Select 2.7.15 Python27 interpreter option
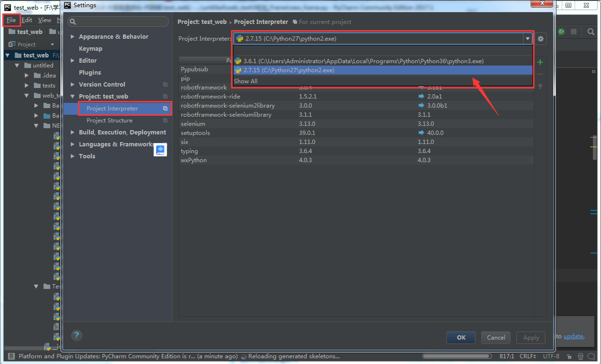601x364 pixels. (383, 70)
